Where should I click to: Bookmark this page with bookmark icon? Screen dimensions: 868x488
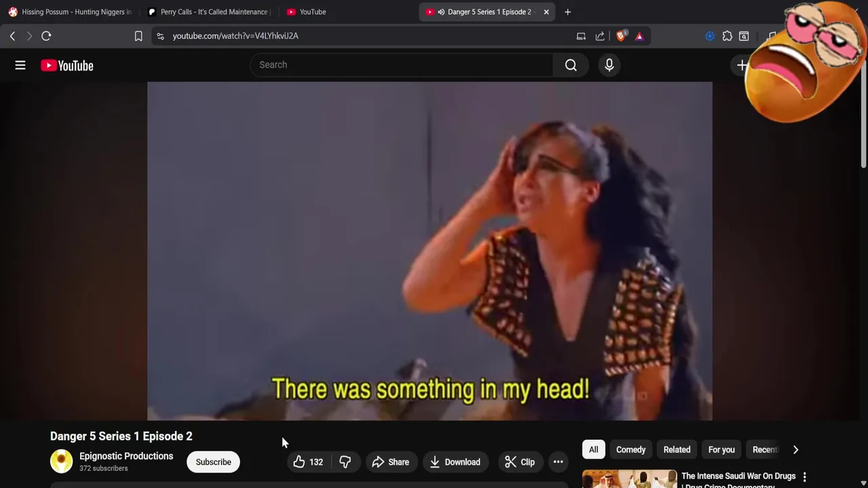pyautogui.click(x=138, y=36)
